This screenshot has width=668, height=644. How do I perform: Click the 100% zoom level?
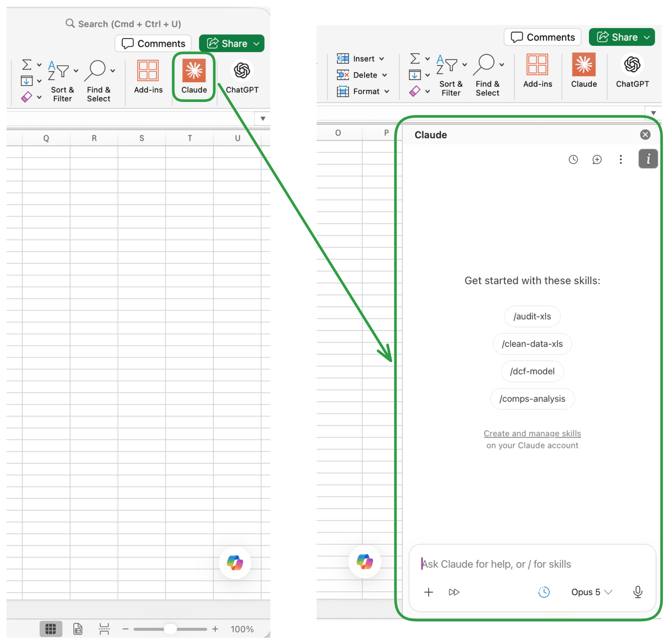[x=242, y=629]
